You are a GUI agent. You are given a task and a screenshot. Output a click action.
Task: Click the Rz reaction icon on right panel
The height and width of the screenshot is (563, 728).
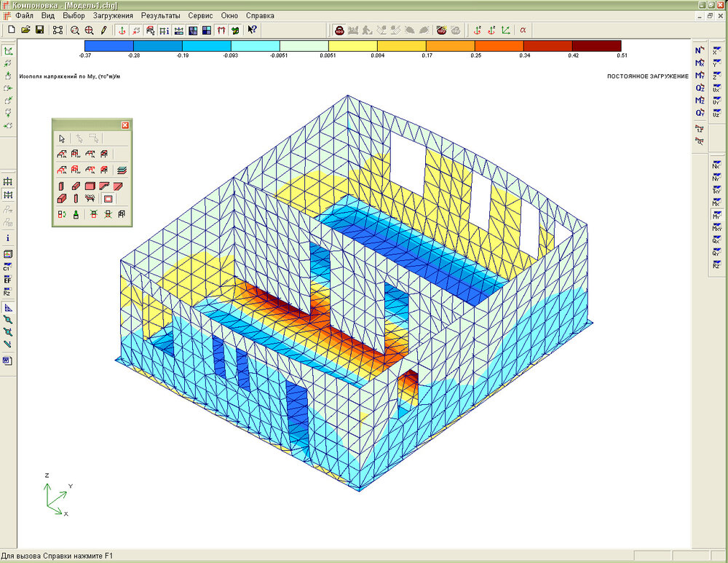pyautogui.click(x=716, y=265)
